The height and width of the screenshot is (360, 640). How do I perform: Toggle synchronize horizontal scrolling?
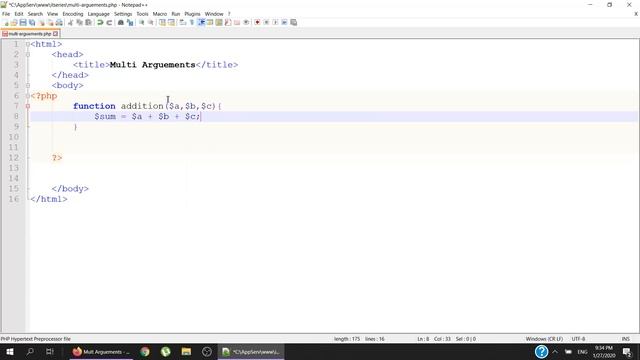[171, 22]
